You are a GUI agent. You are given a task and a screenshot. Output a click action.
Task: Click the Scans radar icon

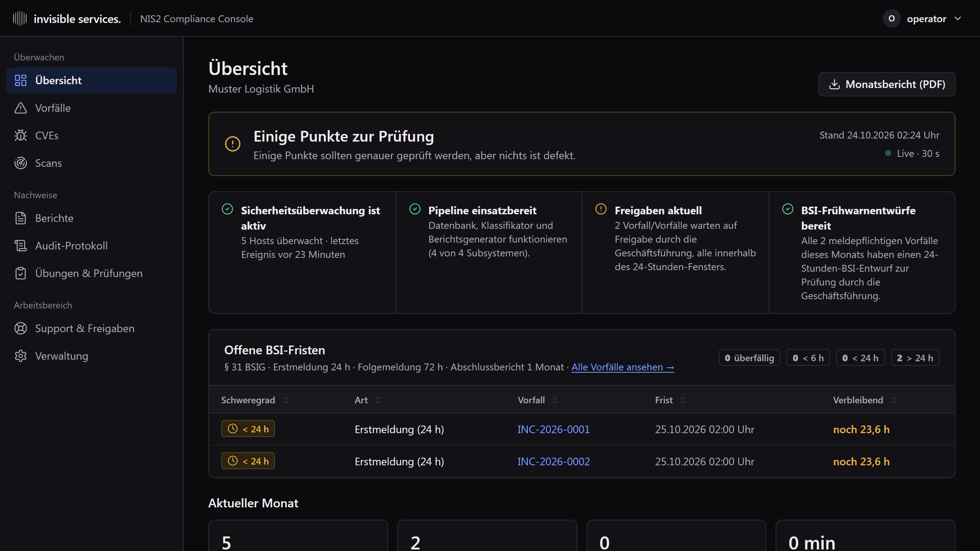coord(21,163)
